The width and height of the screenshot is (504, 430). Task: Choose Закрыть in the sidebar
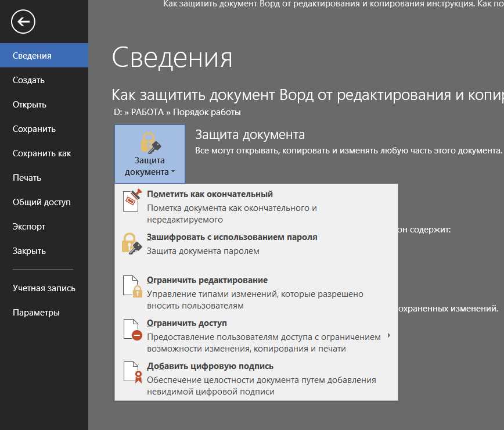[44, 251]
